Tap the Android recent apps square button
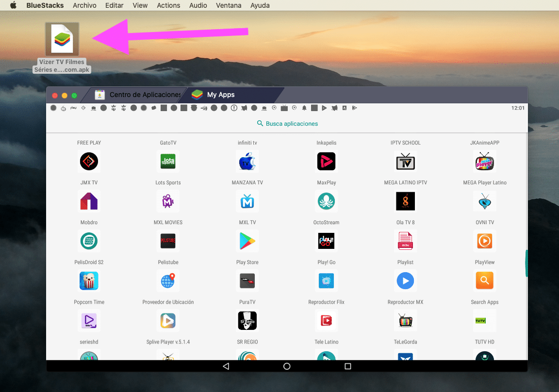559x392 pixels. pos(347,366)
